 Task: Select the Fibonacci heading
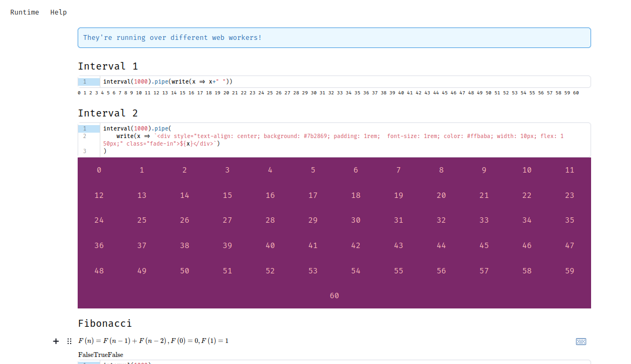105,324
